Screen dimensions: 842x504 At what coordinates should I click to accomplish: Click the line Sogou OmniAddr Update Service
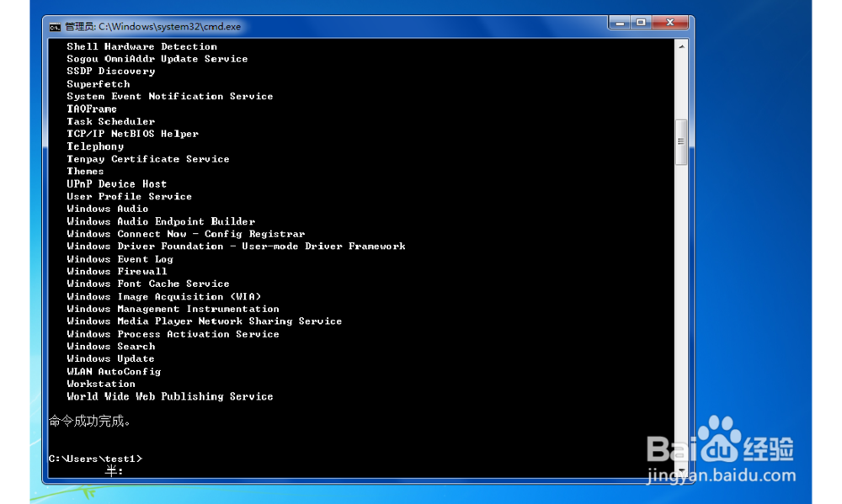point(157,59)
